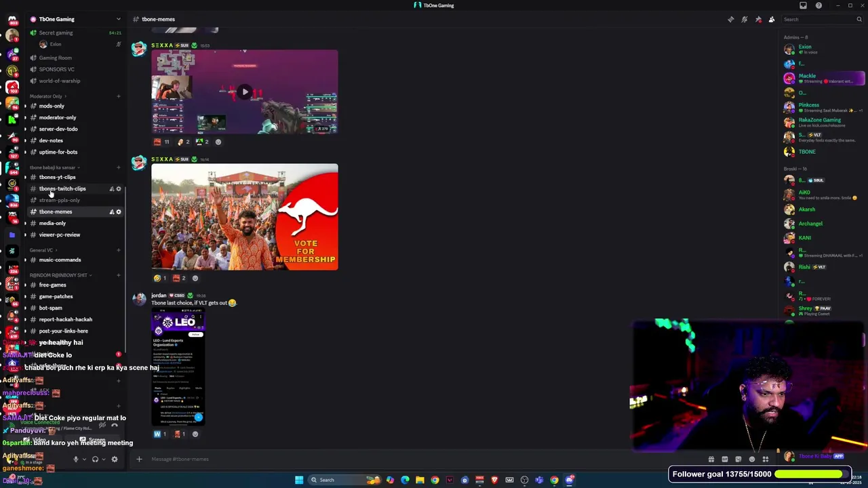This screenshot has height=488, width=868.
Task: Open pinned messages icon
Action: coord(758,19)
